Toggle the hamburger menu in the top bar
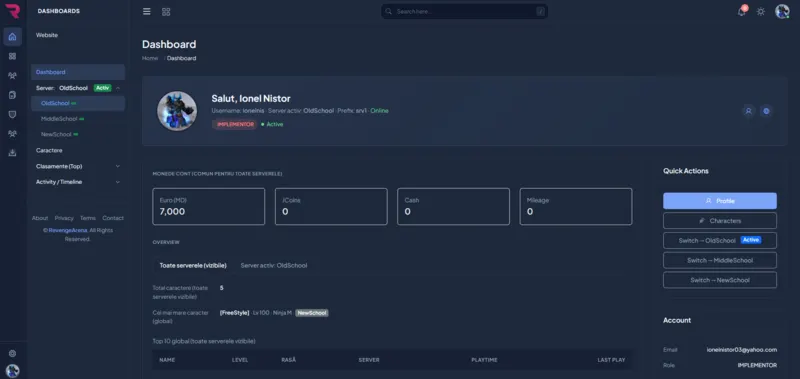The image size is (800, 379). (x=147, y=12)
